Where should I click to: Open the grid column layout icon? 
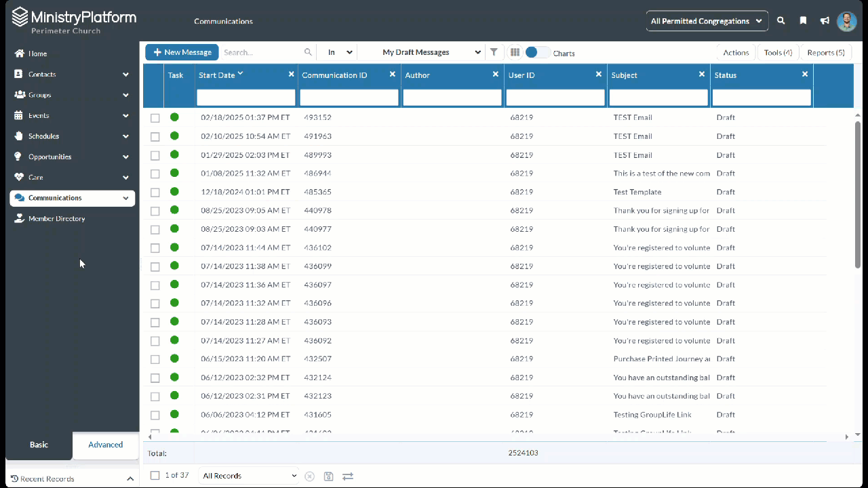pyautogui.click(x=515, y=52)
